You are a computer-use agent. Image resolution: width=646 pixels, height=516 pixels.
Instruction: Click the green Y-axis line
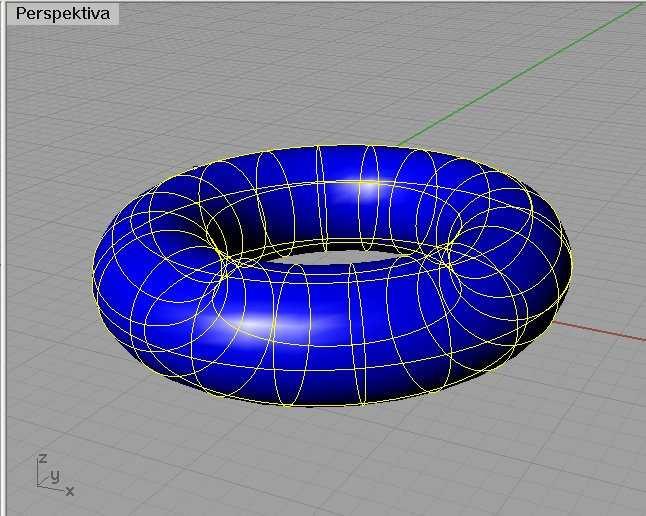tap(519, 74)
